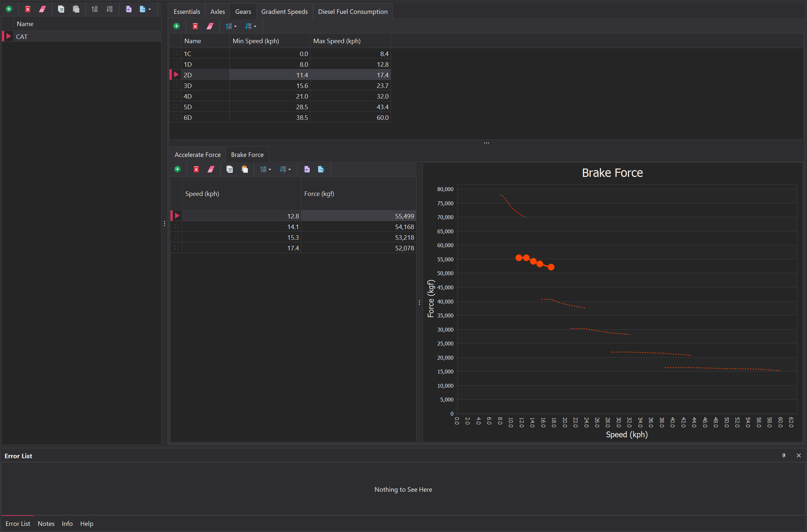Viewport: 807px width, 532px height.
Task: Click the eraser icon in the Gears toolbar
Action: tap(210, 26)
